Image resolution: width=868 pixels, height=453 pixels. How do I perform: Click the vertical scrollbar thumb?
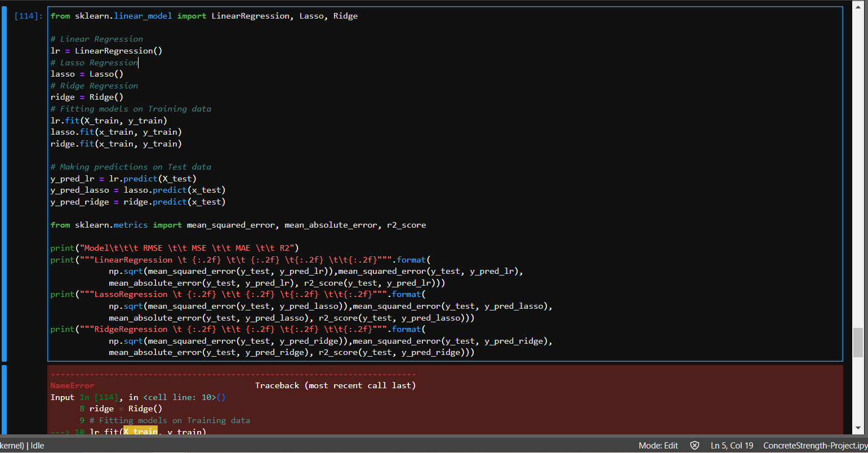[x=858, y=343]
